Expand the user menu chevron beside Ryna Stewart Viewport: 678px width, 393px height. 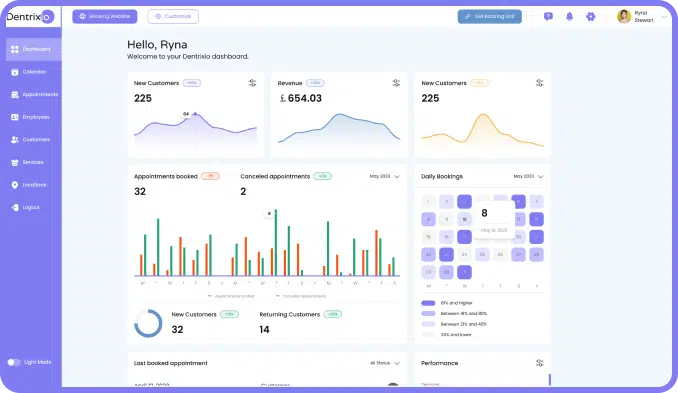[664, 17]
